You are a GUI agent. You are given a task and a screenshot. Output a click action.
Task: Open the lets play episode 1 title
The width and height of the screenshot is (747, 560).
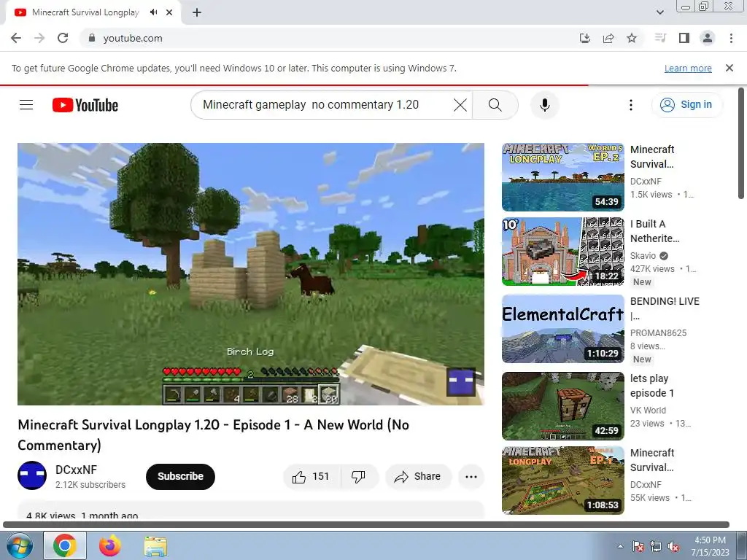point(651,386)
